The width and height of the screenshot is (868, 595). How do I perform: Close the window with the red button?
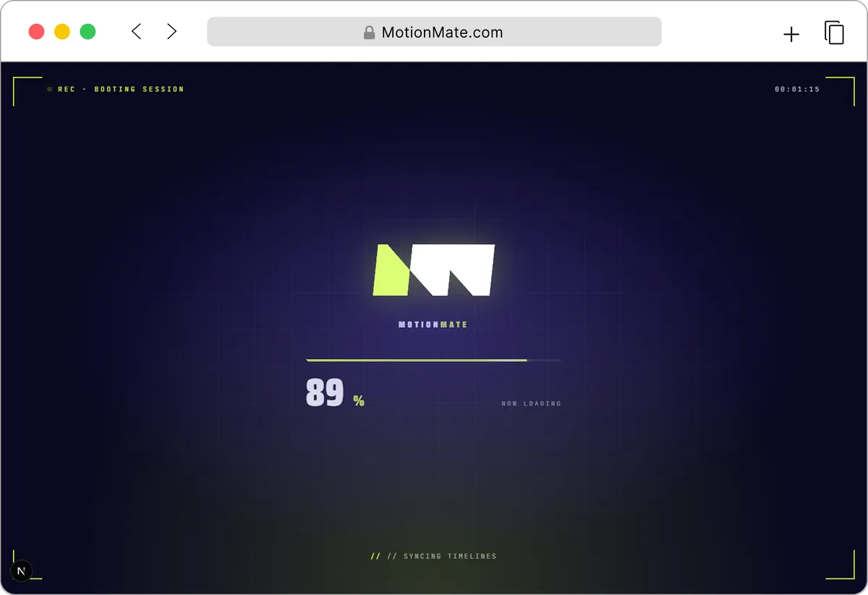(x=36, y=32)
